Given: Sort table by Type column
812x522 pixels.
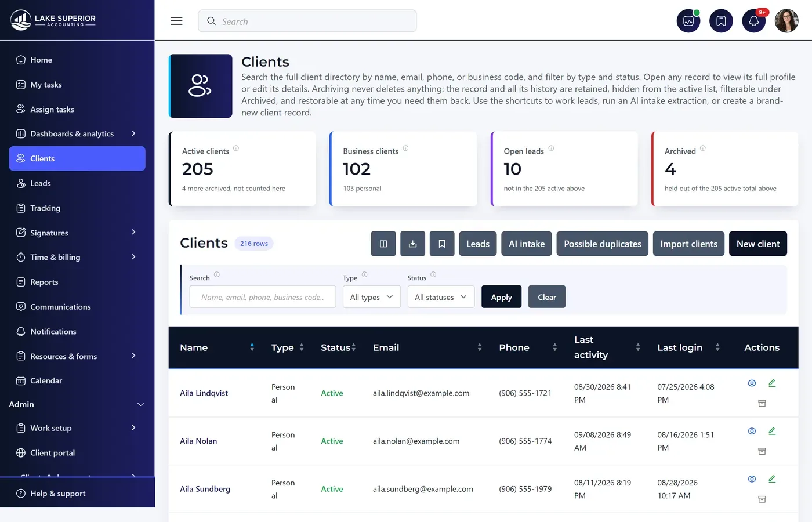Looking at the screenshot, I should tap(302, 347).
